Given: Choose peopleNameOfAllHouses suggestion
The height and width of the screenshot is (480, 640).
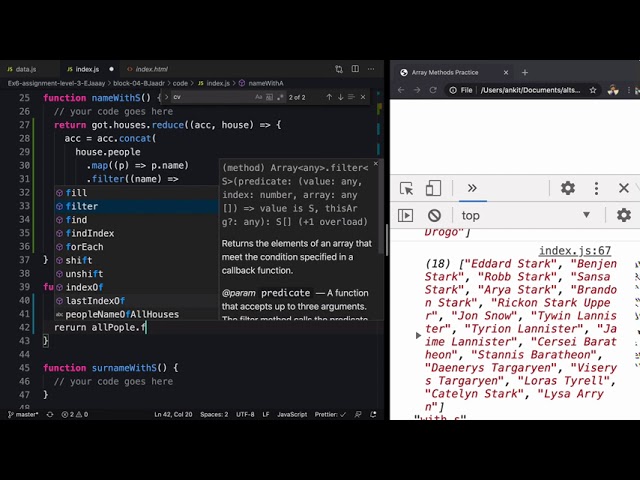Looking at the screenshot, I should (136, 314).
